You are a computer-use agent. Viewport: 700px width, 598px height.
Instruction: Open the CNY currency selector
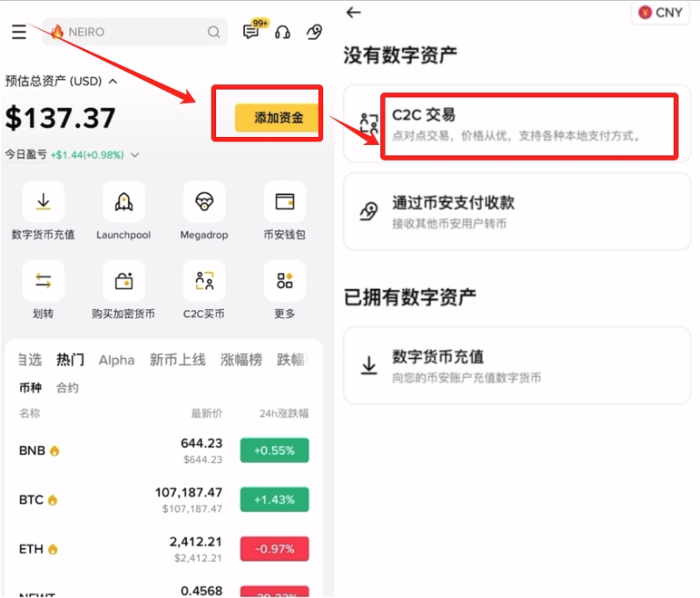(660, 12)
